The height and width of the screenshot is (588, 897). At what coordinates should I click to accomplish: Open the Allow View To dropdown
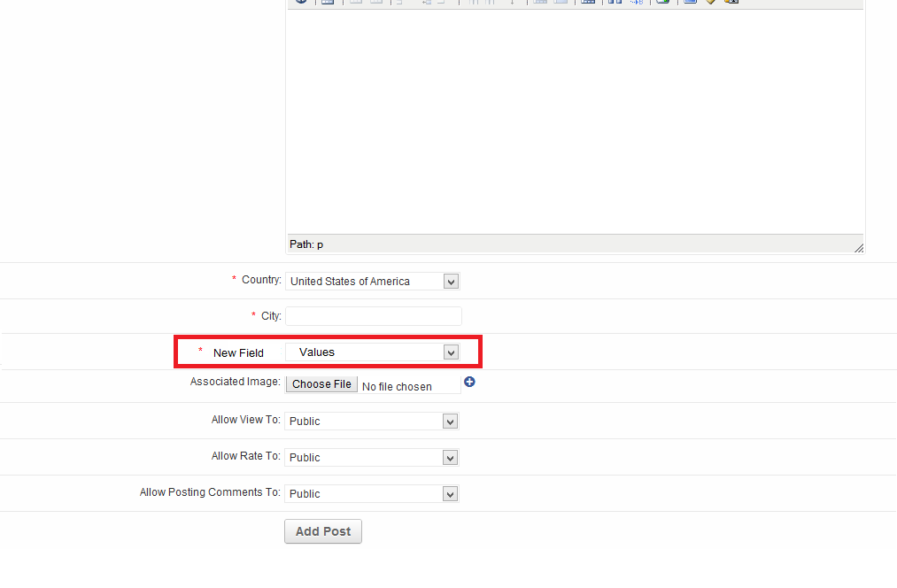(372, 422)
